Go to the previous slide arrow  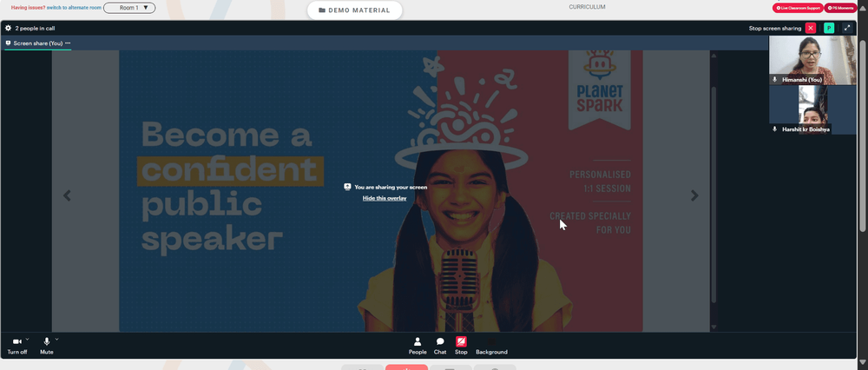(x=67, y=195)
